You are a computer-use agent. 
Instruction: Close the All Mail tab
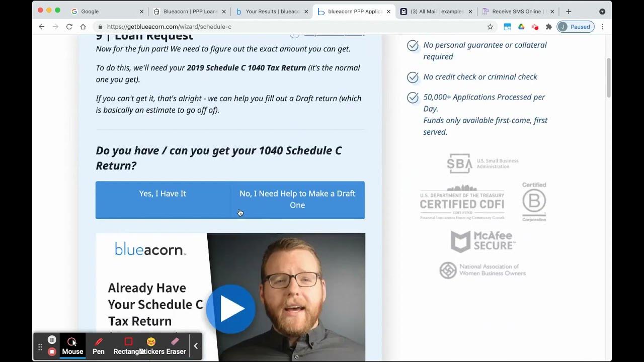point(470,11)
